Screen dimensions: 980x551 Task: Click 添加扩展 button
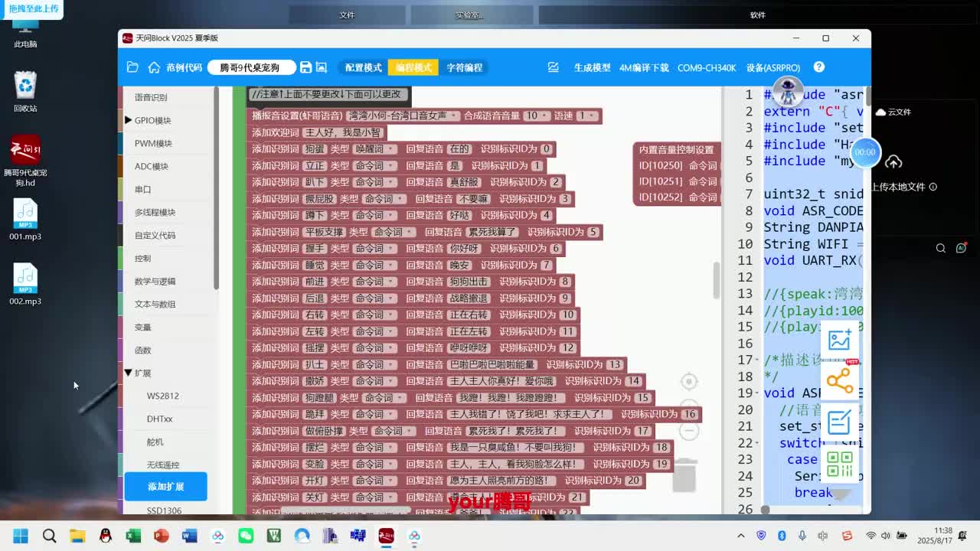[165, 487]
